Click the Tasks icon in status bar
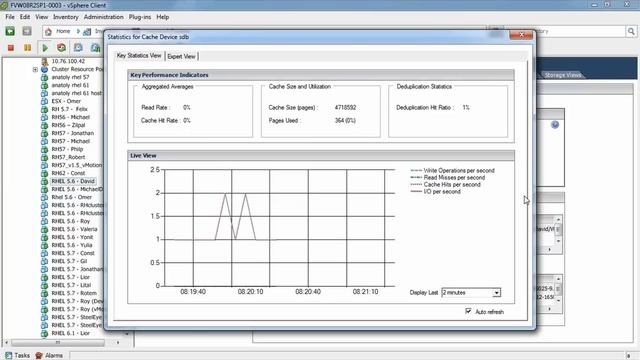The height and width of the screenshot is (360, 640). 9,356
